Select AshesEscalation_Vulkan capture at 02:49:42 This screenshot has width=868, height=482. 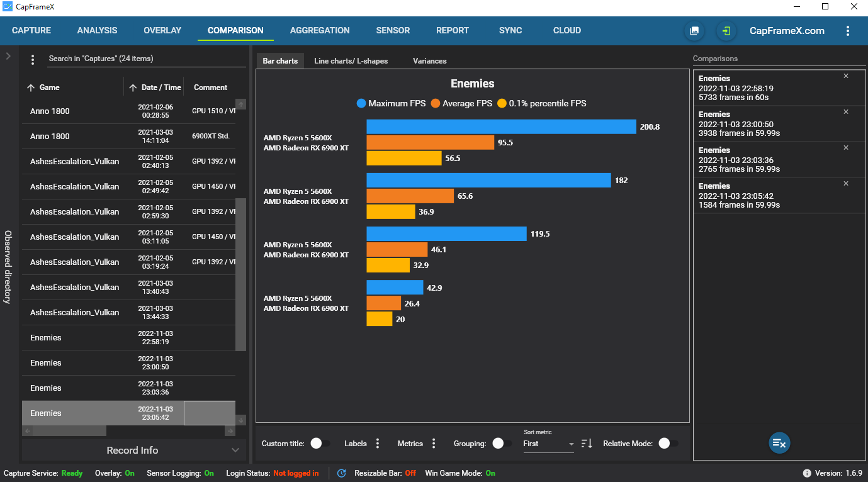[x=128, y=187]
